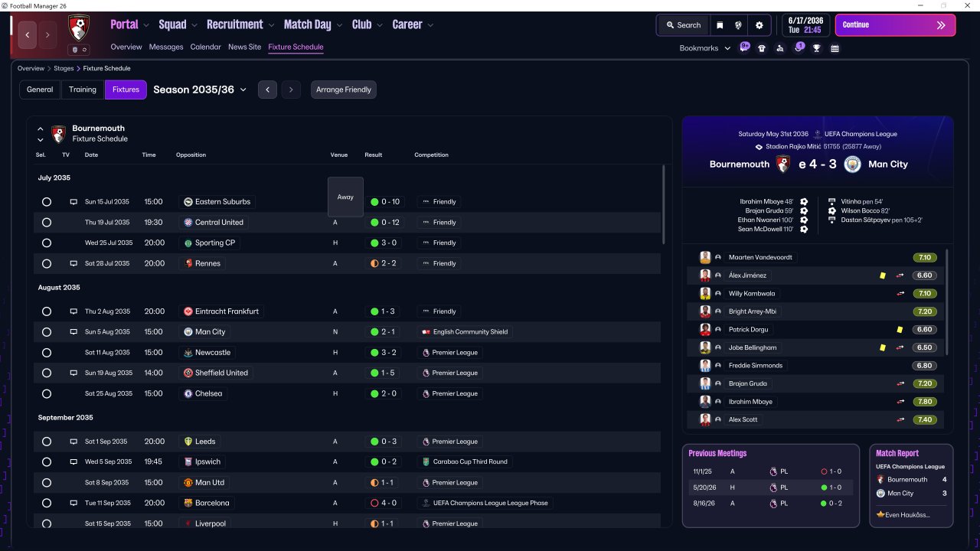Click Man City crest in match scoreline
980x551 pixels.
coord(852,164)
